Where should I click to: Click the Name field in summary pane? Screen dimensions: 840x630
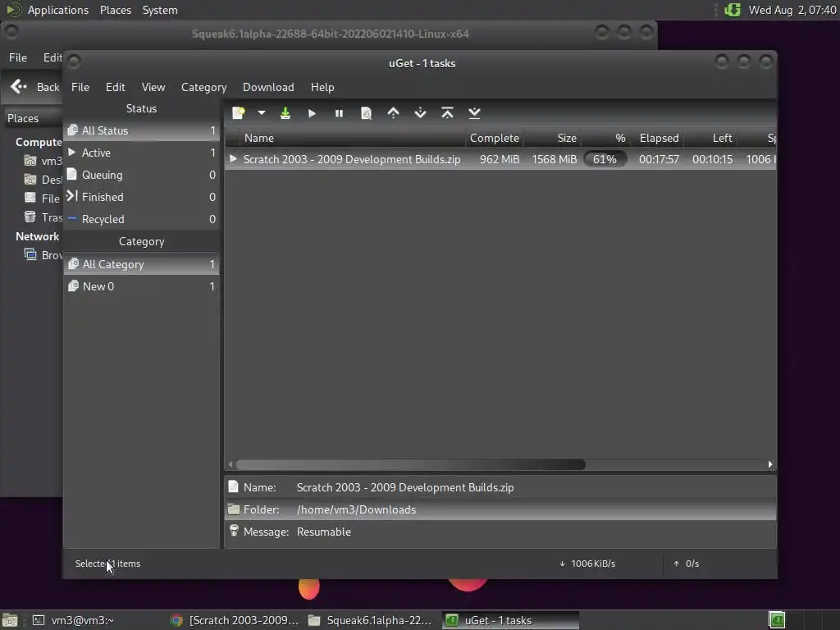501,487
